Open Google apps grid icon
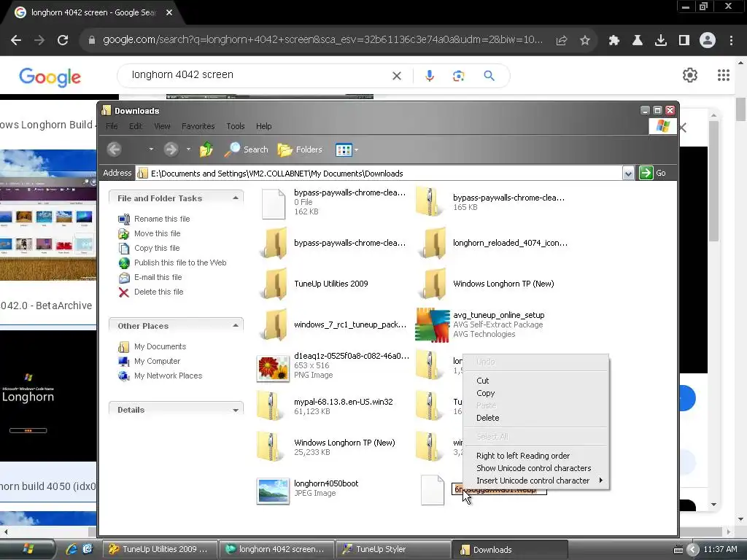Viewport: 747px width, 560px height. point(724,75)
